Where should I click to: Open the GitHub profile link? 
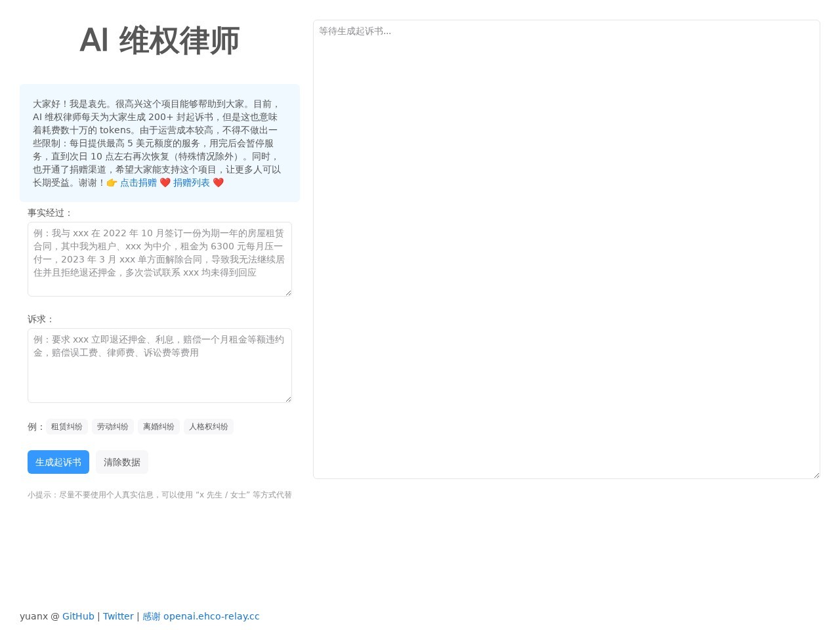78,616
